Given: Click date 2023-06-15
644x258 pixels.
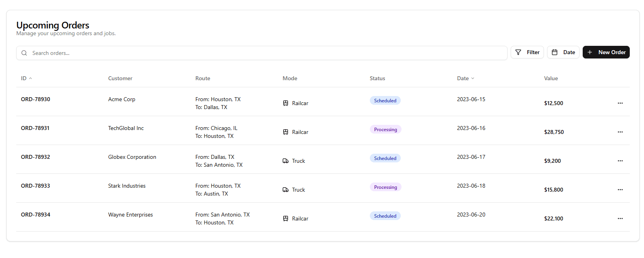Looking at the screenshot, I should point(471,99).
